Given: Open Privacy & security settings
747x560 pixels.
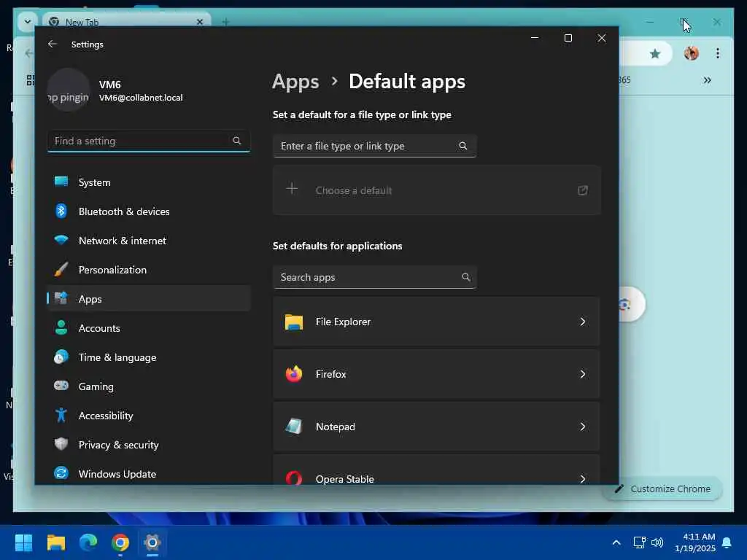Looking at the screenshot, I should pyautogui.click(x=149, y=445).
